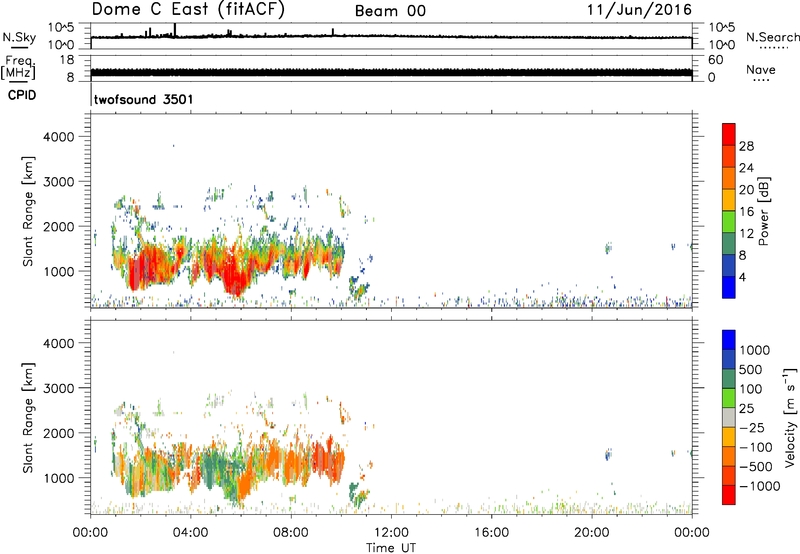Click the 'CPID' label
This screenshot has width=800, height=554.
click(x=22, y=95)
